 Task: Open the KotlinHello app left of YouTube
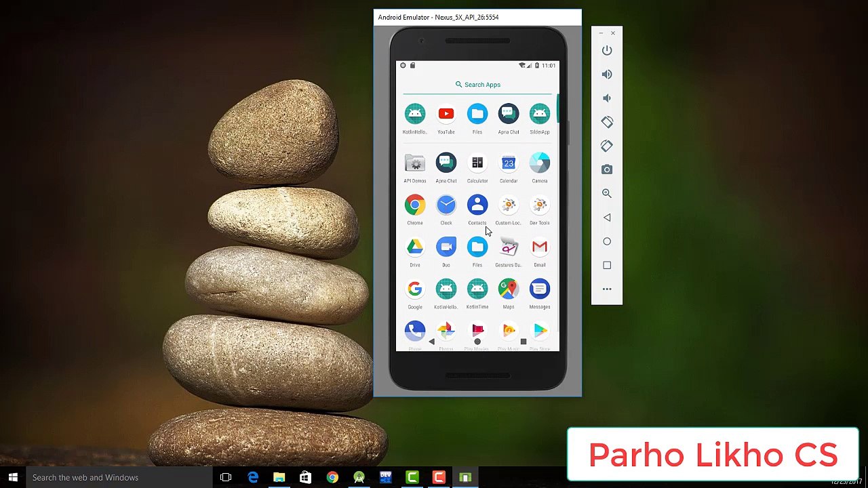point(415,114)
